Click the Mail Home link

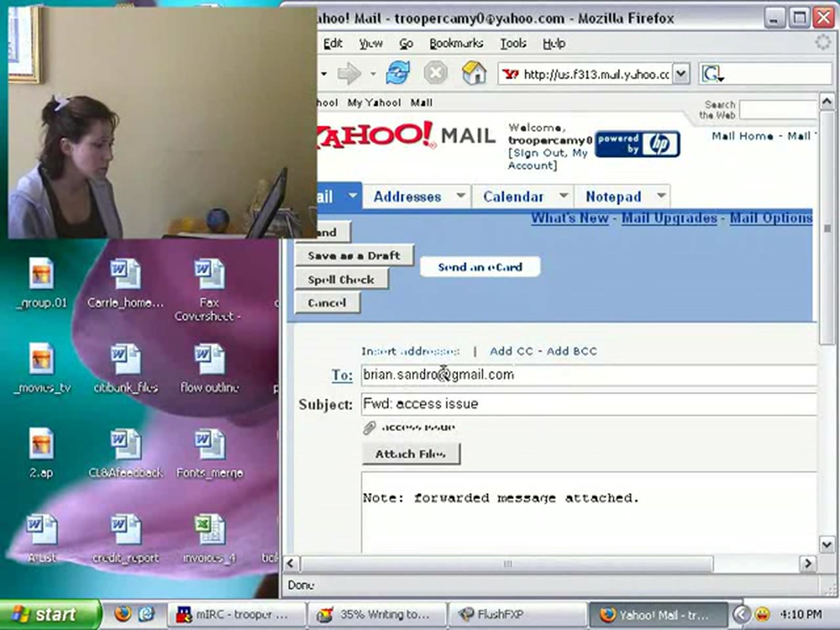[x=742, y=136]
